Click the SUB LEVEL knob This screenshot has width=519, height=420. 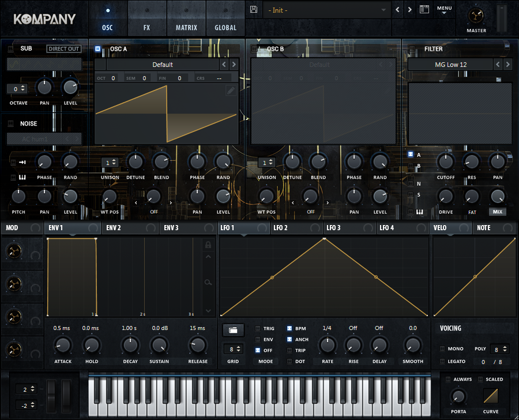click(70, 88)
